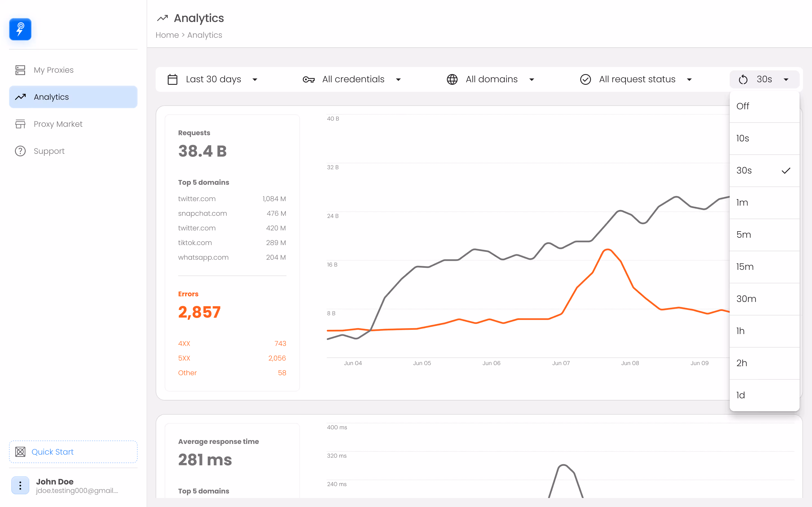Click the refresh interval circular arrow icon
812x507 pixels.
[743, 79]
